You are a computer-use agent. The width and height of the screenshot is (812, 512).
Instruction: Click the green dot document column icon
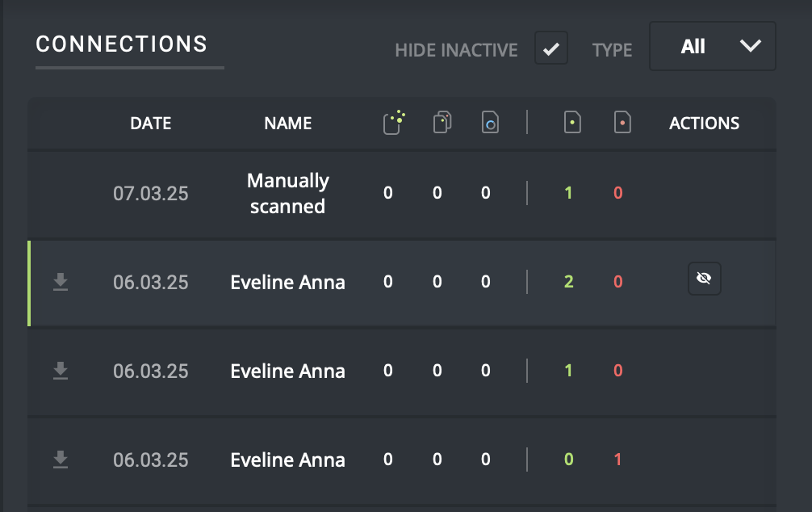pos(572,123)
